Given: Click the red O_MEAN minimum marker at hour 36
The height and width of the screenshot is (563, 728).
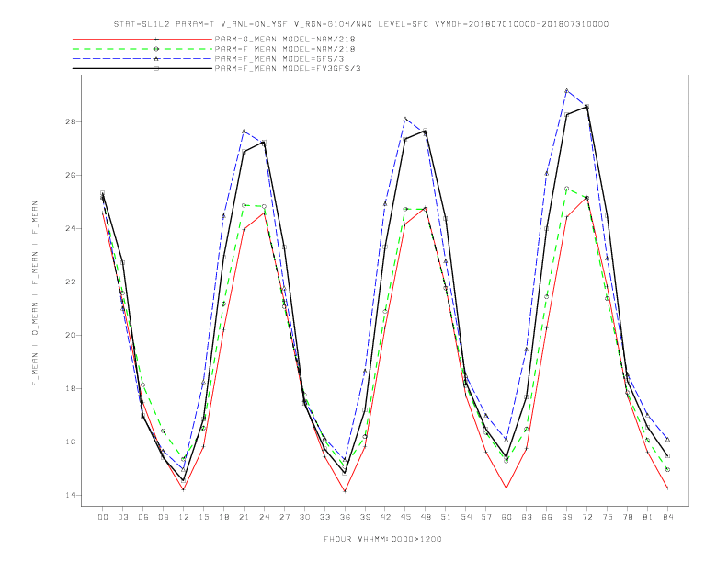Looking at the screenshot, I should pyautogui.click(x=345, y=491).
